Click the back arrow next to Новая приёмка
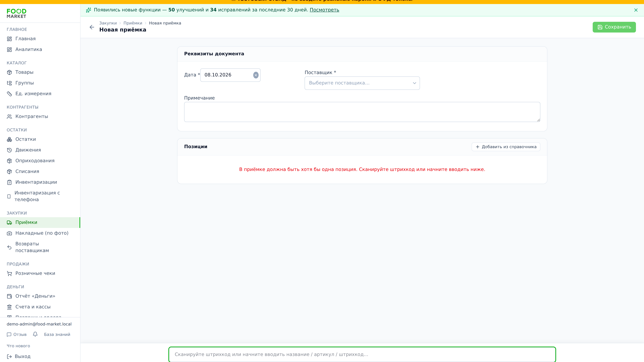 pyautogui.click(x=92, y=27)
